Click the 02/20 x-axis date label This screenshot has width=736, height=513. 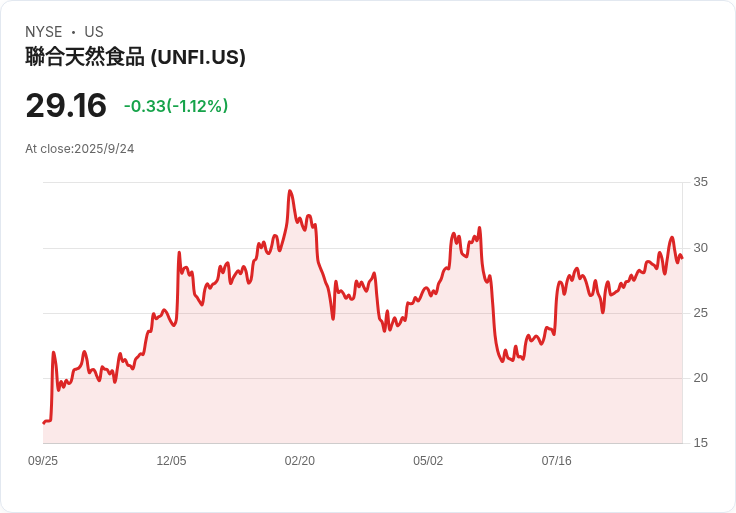tap(299, 460)
